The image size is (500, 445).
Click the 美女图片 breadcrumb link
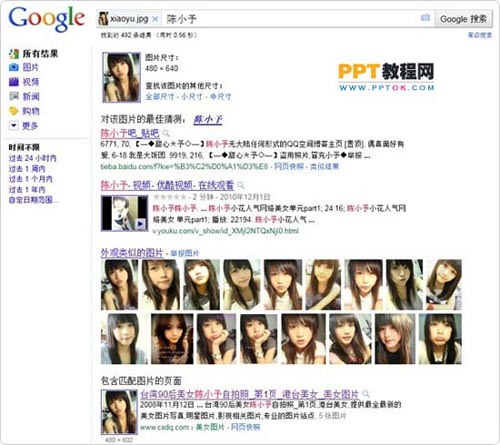210,427
